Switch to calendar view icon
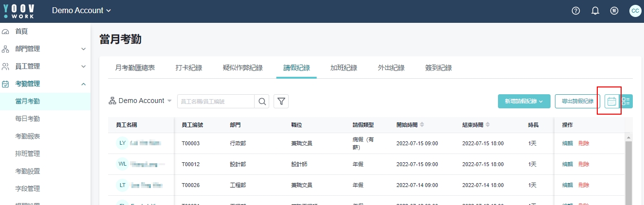Screen dimensions: 644x205 (x=612, y=101)
